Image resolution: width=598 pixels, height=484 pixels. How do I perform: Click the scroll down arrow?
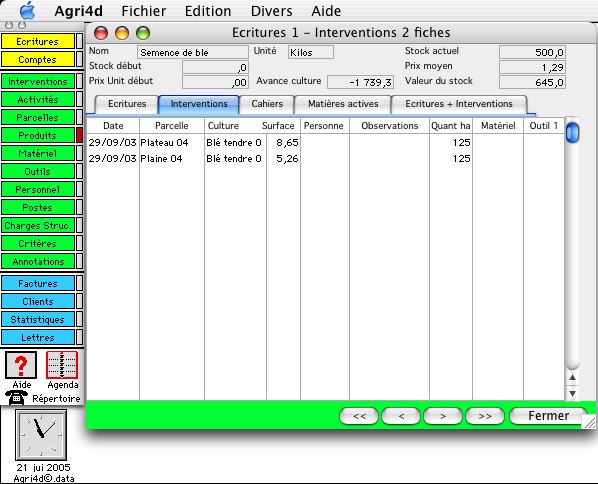pos(572,393)
